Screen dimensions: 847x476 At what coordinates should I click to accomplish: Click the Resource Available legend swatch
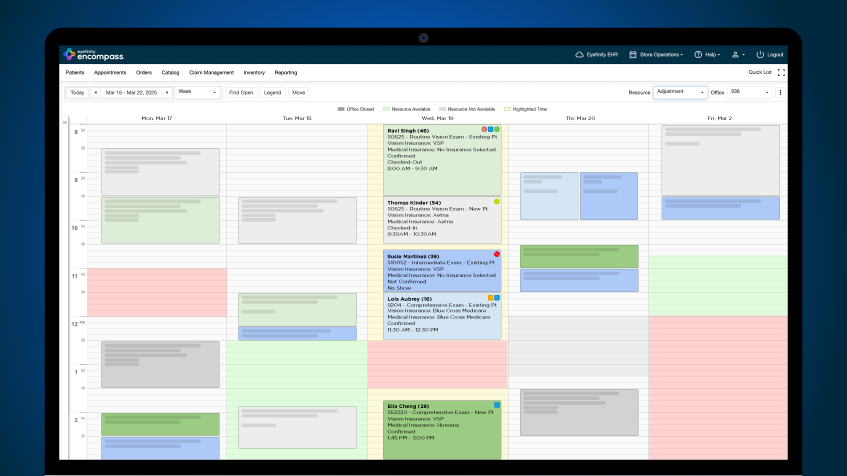(386, 109)
